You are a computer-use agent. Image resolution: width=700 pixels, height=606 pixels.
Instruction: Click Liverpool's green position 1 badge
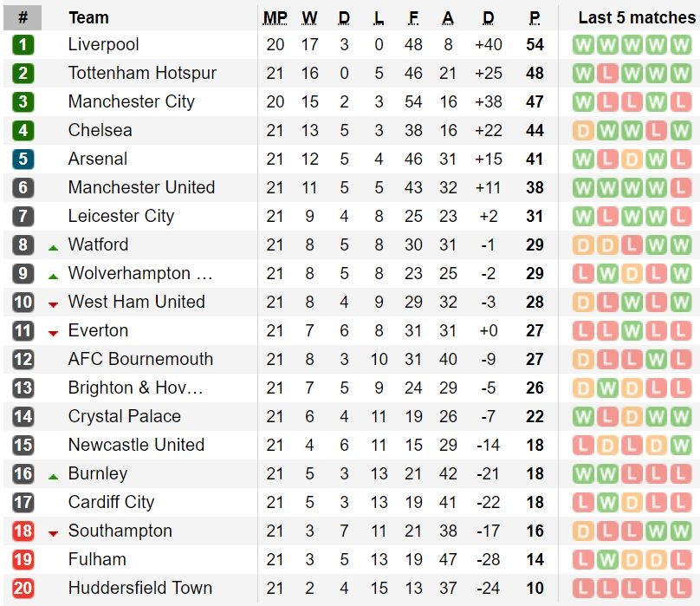coord(23,45)
